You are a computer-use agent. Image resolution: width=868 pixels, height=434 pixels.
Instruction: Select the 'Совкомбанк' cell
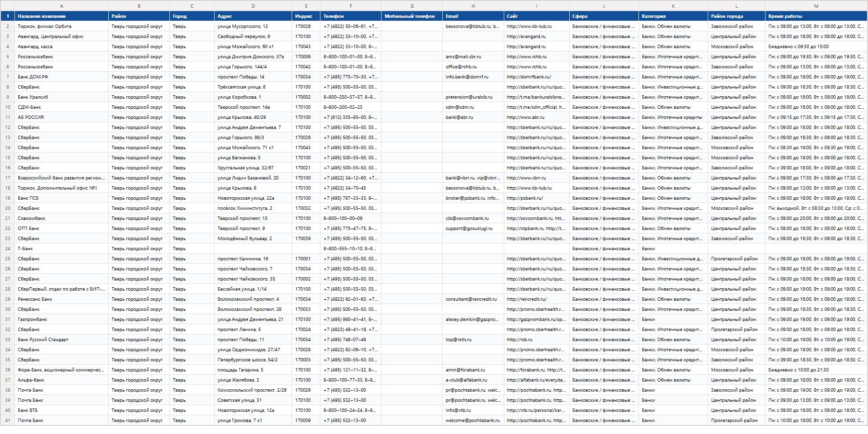[62, 218]
